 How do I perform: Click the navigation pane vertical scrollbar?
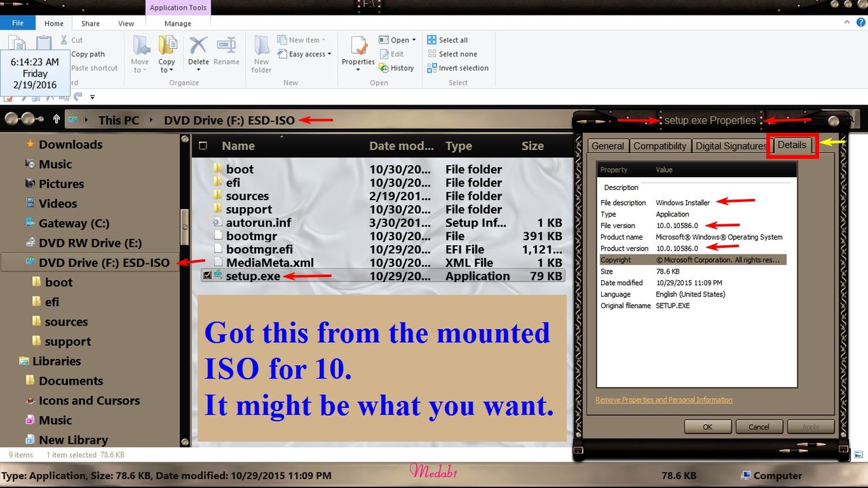point(183,227)
